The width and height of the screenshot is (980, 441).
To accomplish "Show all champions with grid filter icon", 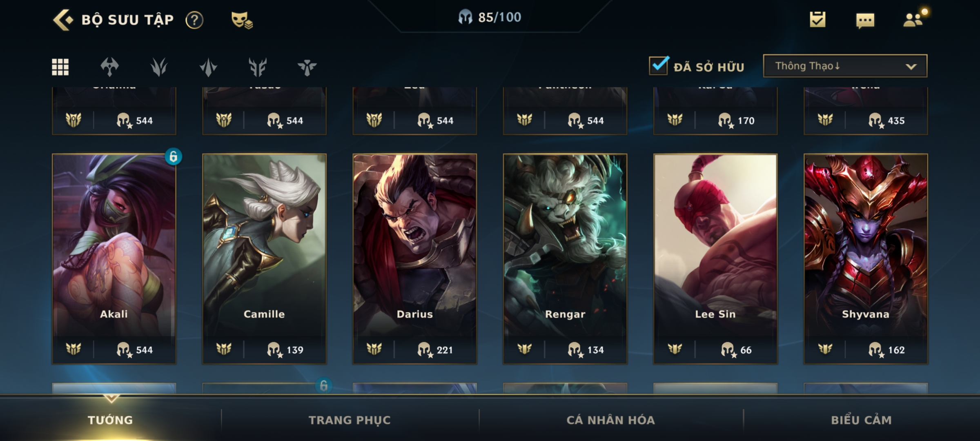I will click(60, 67).
